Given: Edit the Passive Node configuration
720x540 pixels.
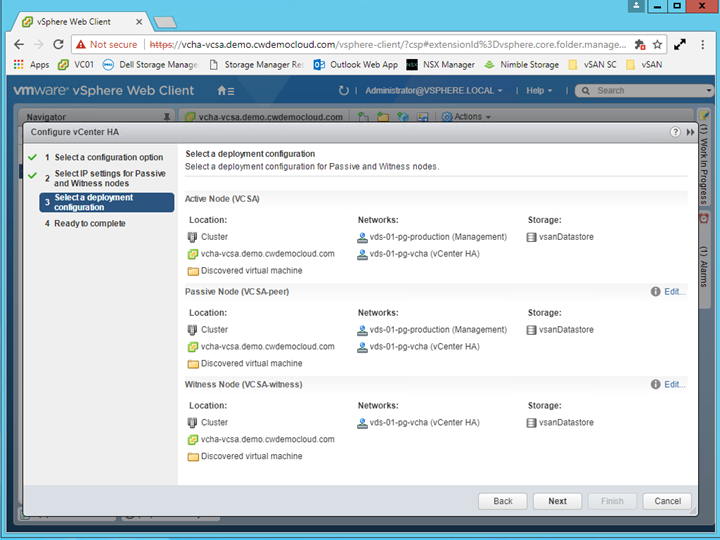Looking at the screenshot, I should click(x=675, y=292).
